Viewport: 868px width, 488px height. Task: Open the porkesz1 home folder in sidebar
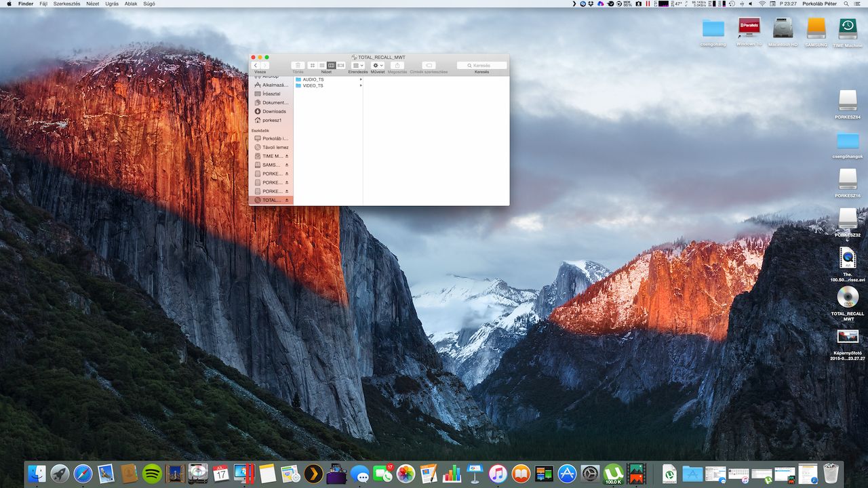(x=271, y=120)
